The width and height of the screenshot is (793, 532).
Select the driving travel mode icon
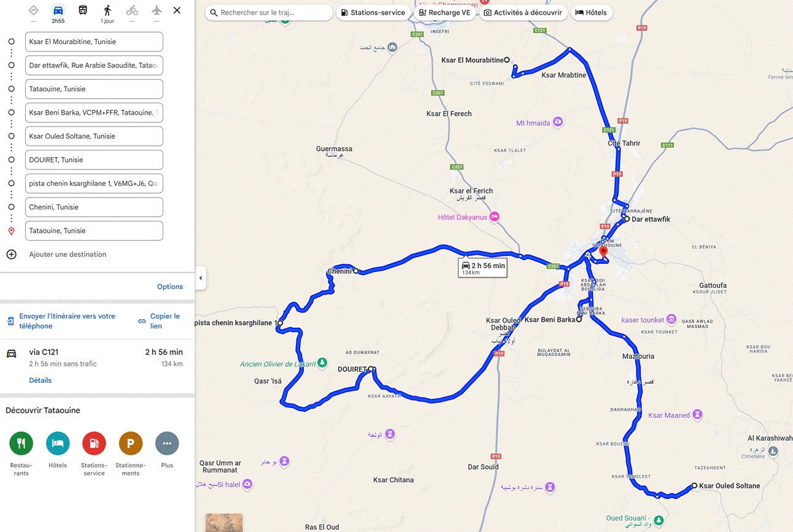pyautogui.click(x=58, y=10)
